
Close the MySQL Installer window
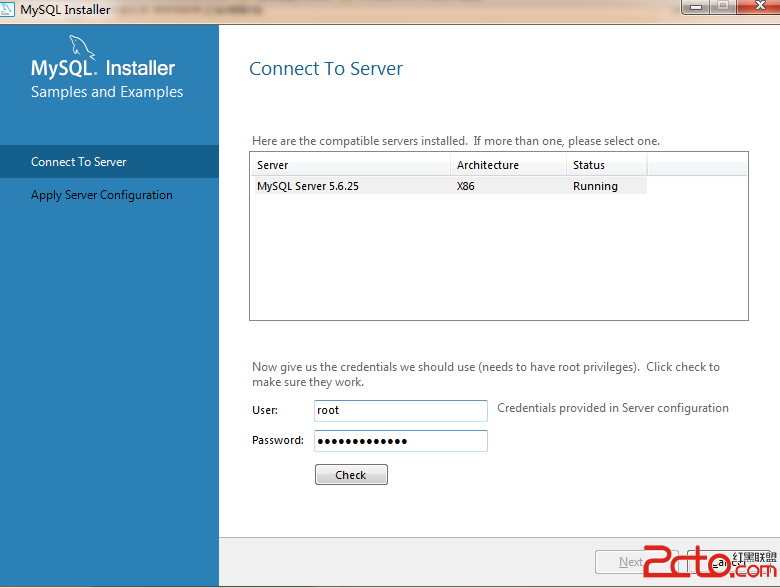[760, 6]
